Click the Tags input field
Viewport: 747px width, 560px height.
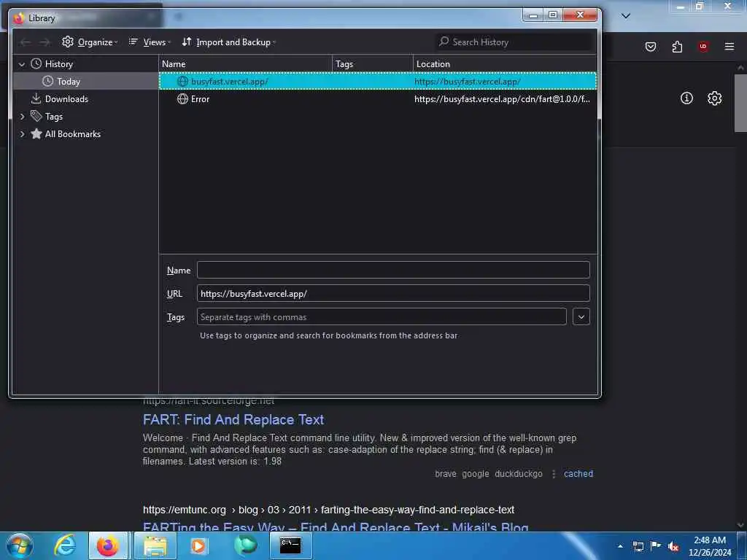tap(382, 316)
